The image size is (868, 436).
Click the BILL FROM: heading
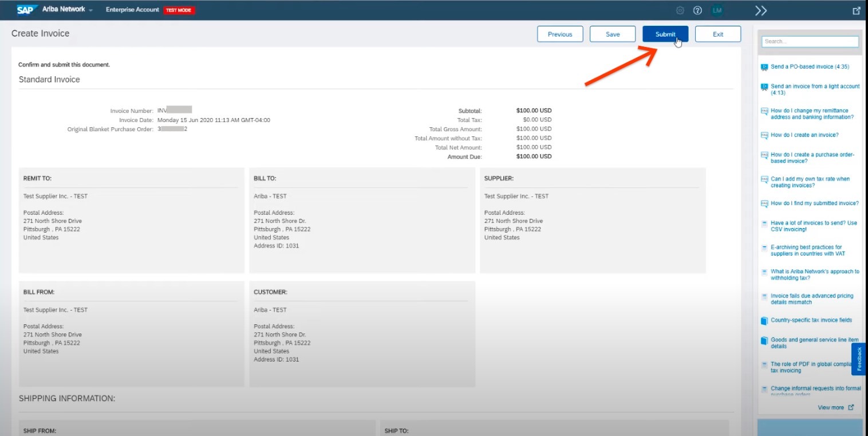pos(39,292)
